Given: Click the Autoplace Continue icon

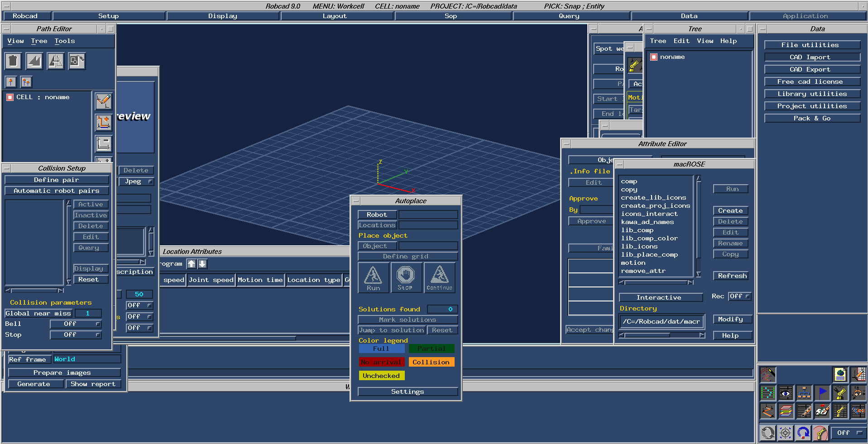Looking at the screenshot, I should (x=439, y=277).
